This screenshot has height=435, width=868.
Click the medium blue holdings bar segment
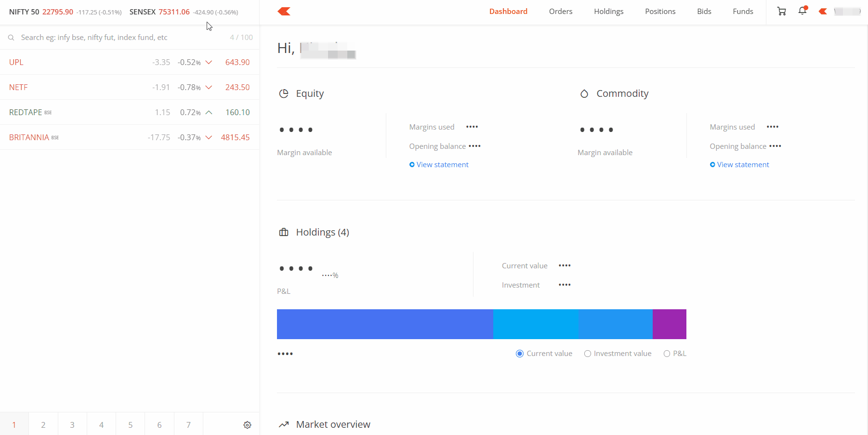click(x=616, y=324)
